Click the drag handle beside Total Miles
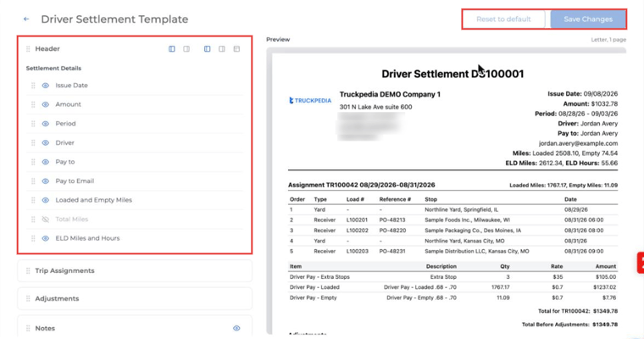The image size is (644, 339). [33, 219]
